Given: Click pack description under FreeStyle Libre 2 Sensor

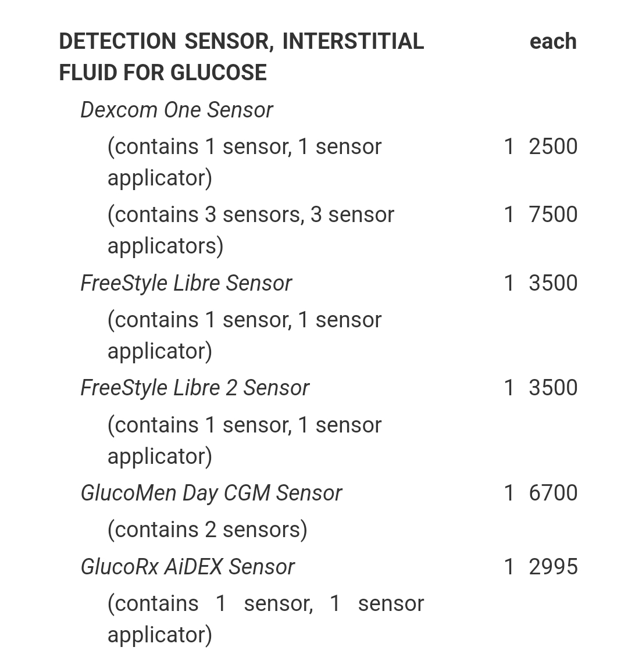Looking at the screenshot, I should 244,440.
